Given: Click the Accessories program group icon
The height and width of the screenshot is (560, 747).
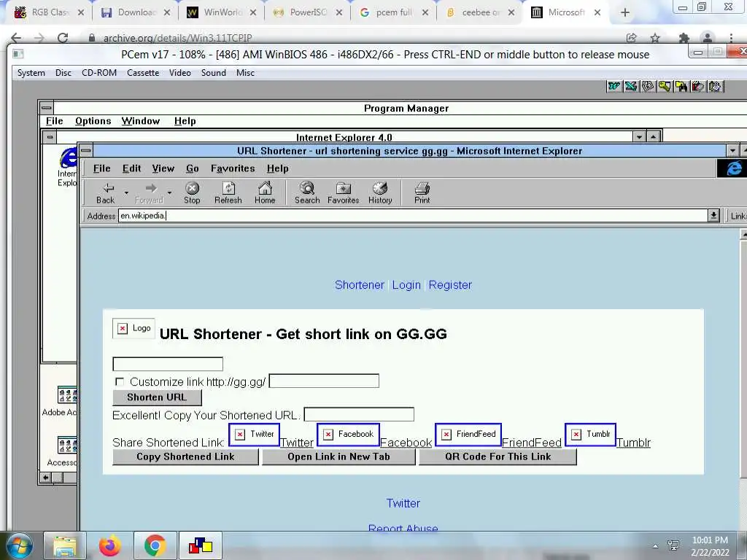Looking at the screenshot, I should point(67,446).
